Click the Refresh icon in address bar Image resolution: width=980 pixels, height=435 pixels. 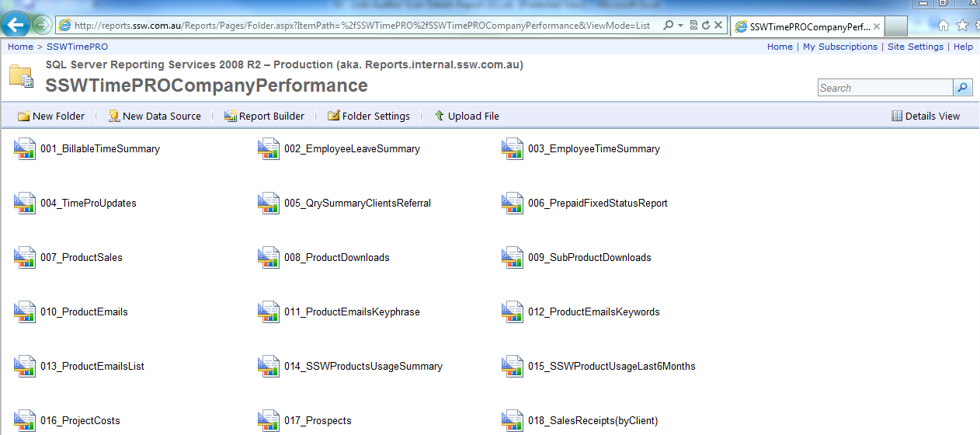[x=705, y=26]
